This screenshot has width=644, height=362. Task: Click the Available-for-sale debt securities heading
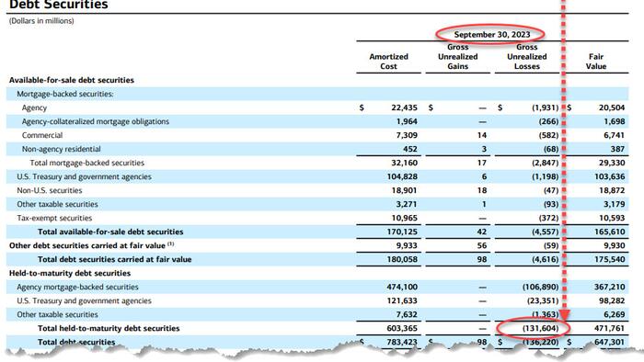click(x=72, y=80)
